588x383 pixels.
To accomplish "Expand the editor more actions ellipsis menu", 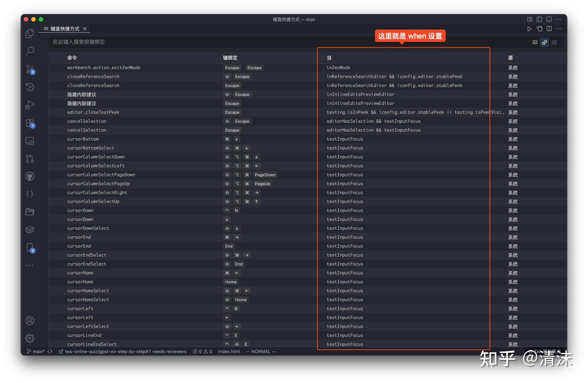I will point(559,29).
